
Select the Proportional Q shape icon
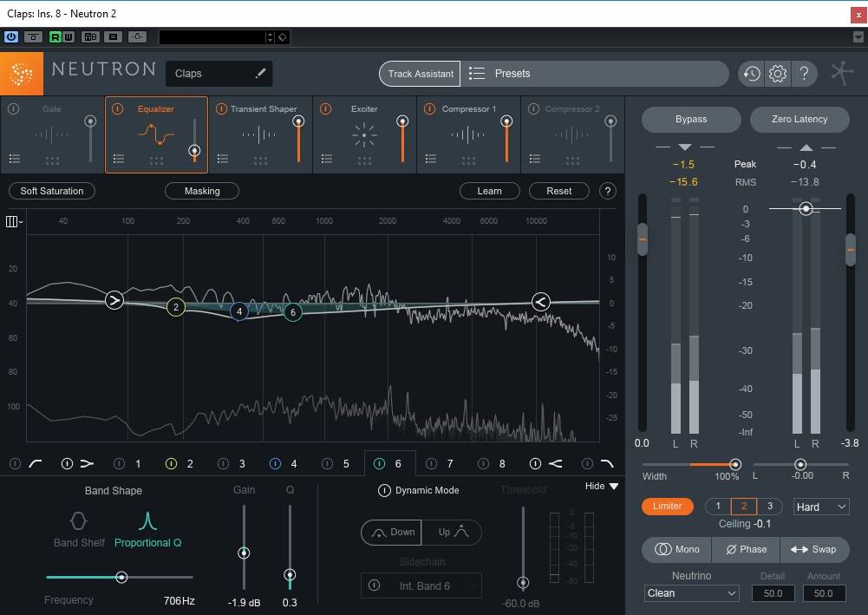tap(147, 521)
